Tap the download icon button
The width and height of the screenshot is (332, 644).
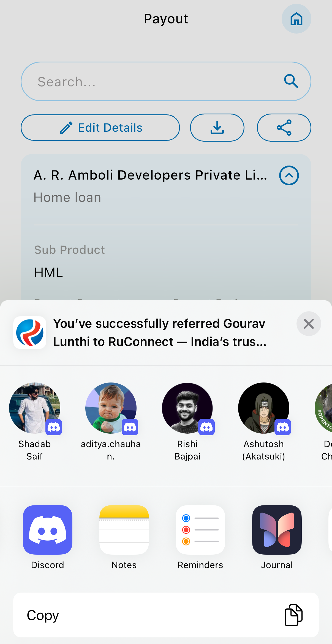pos(217,128)
